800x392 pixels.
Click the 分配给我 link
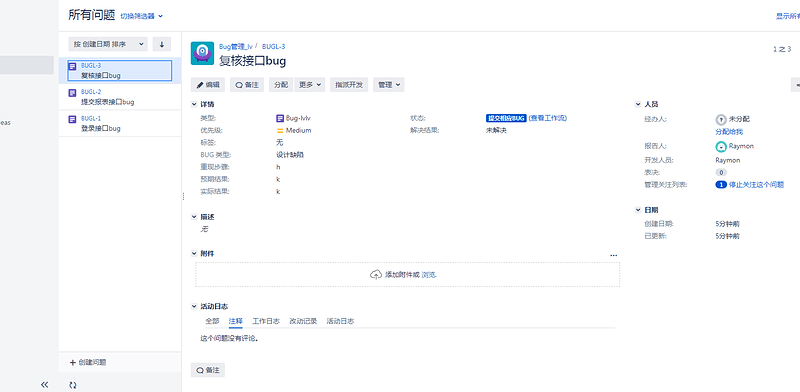point(729,132)
